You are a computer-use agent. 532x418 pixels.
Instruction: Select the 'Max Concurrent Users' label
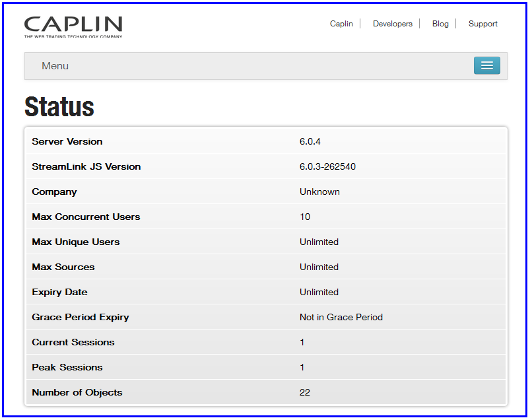[x=86, y=217]
